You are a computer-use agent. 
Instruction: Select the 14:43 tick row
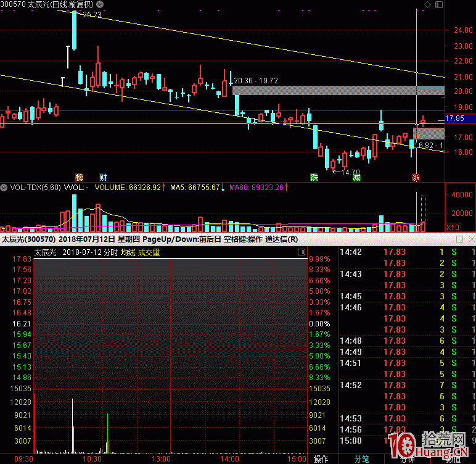tap(407, 274)
